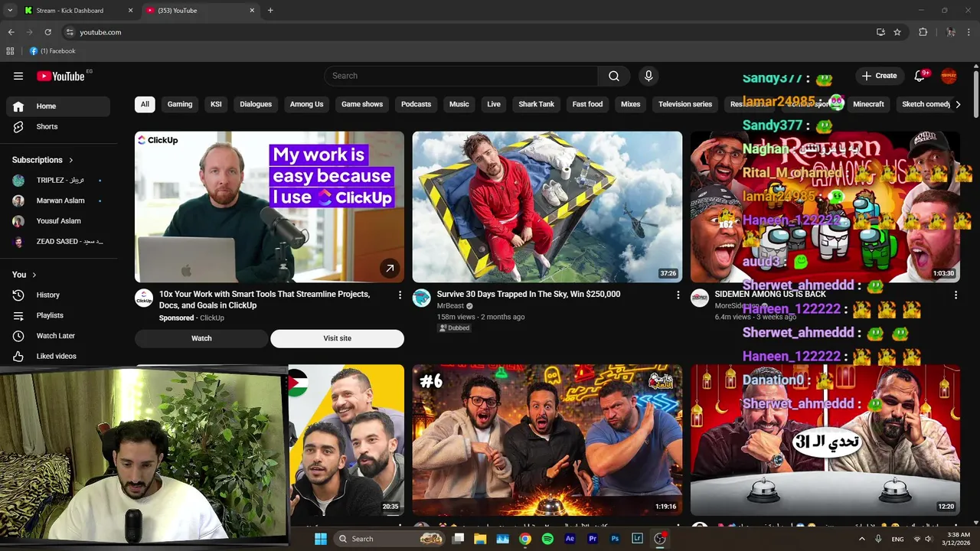The height and width of the screenshot is (551, 980).
Task: Expand the You section chevron
Action: [x=34, y=275]
